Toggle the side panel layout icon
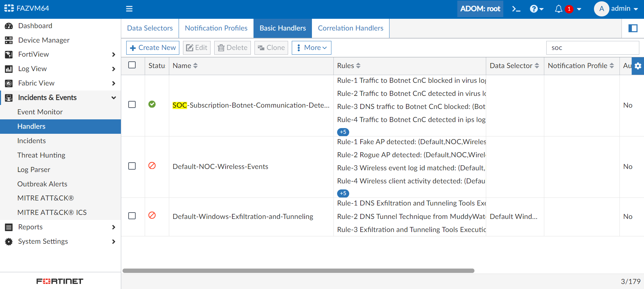644x289 pixels. point(633,28)
